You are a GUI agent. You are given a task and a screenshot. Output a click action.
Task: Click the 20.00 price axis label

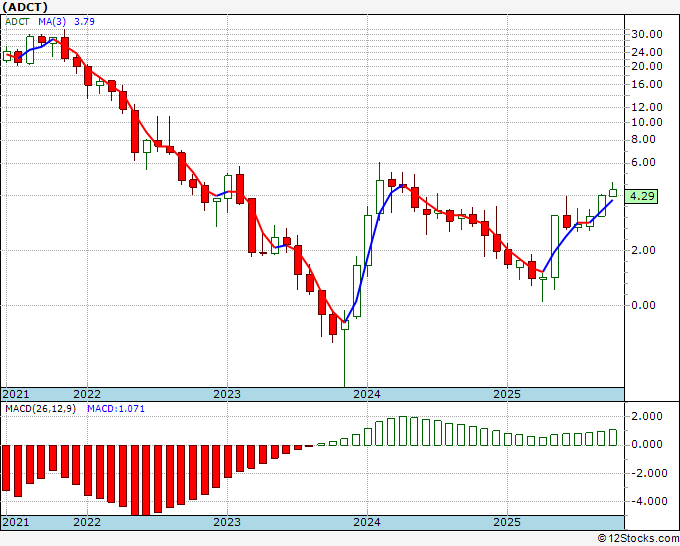647,66
